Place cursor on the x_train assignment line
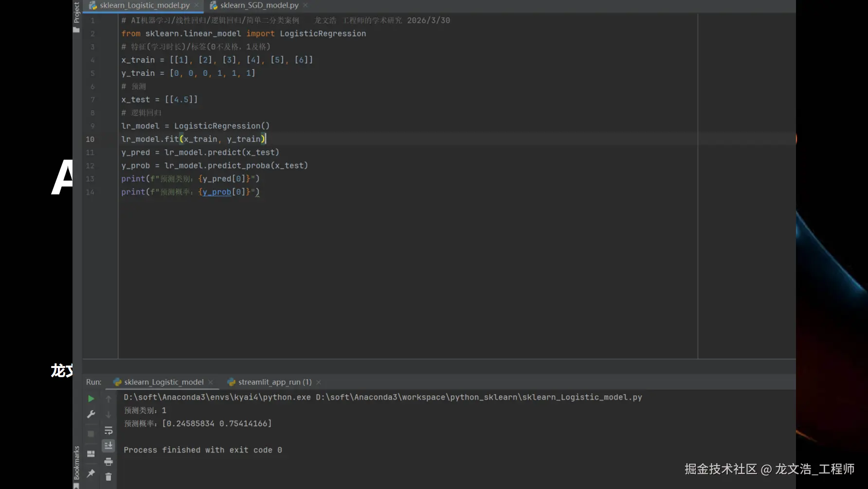The image size is (868, 489). (217, 60)
